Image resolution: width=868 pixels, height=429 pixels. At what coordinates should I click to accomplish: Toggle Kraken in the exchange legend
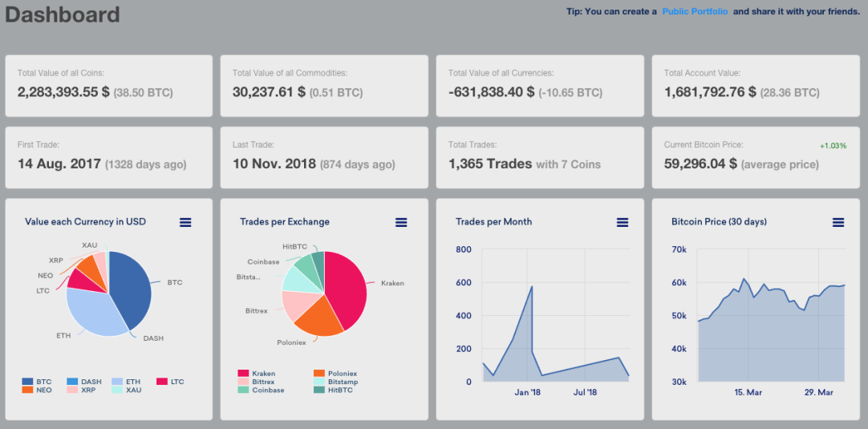256,374
